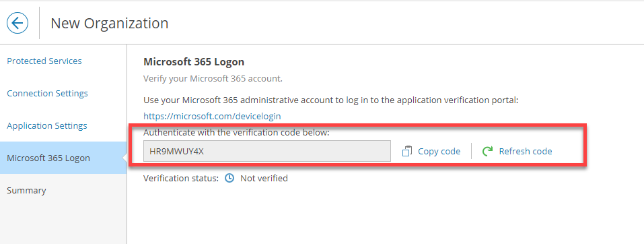The height and width of the screenshot is (244, 644).
Task: Click the Refresh code text button
Action: [x=526, y=152]
